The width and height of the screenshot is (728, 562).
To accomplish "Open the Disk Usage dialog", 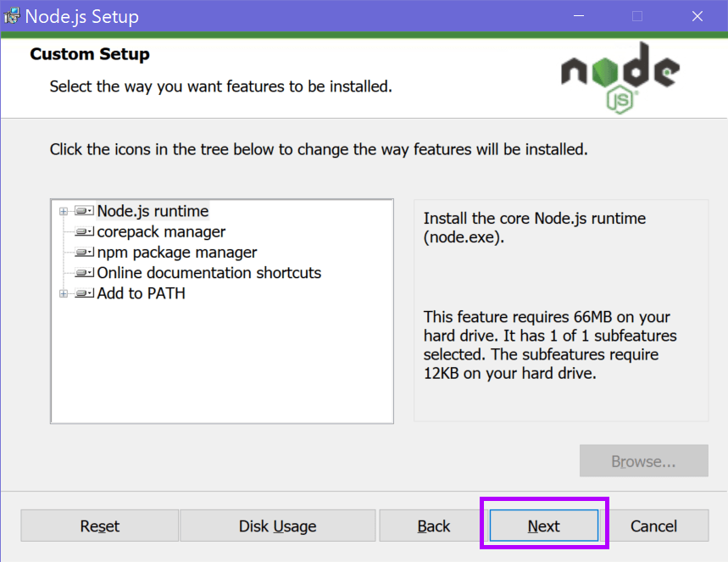I will pyautogui.click(x=278, y=526).
